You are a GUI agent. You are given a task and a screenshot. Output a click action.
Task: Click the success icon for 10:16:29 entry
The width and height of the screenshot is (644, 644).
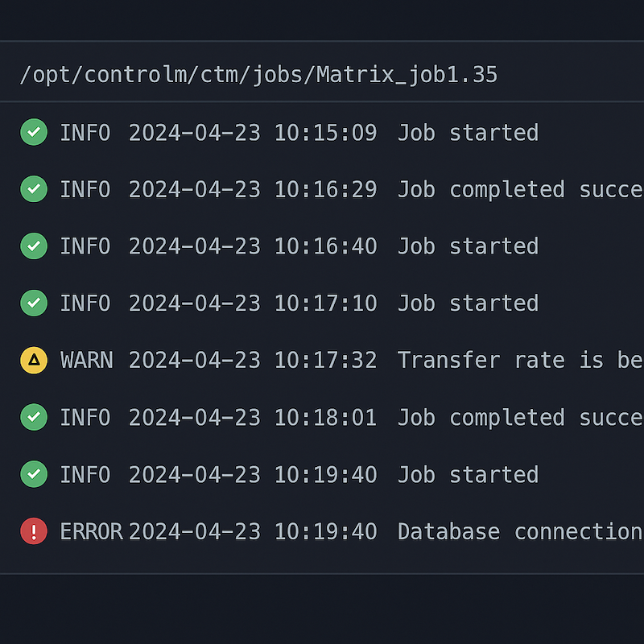(34, 189)
